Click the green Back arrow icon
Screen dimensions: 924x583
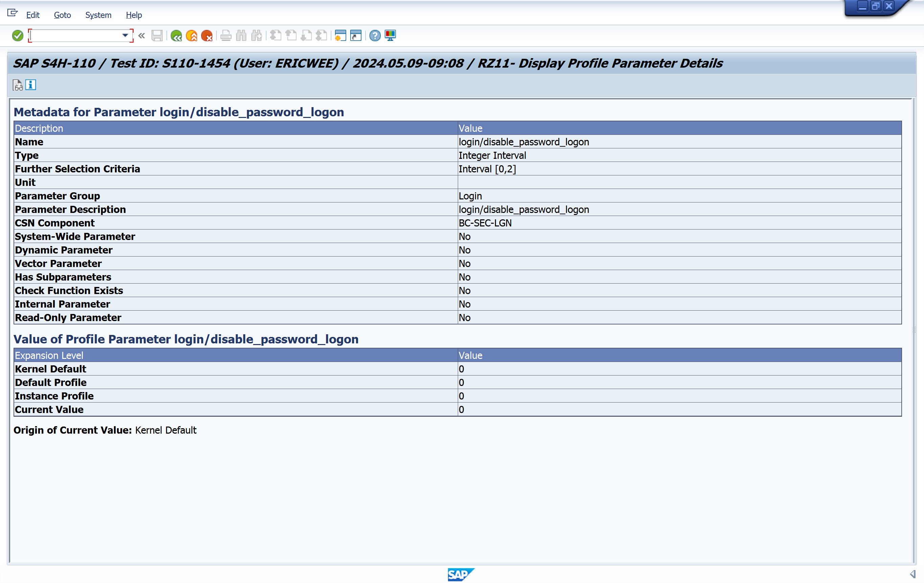176,36
